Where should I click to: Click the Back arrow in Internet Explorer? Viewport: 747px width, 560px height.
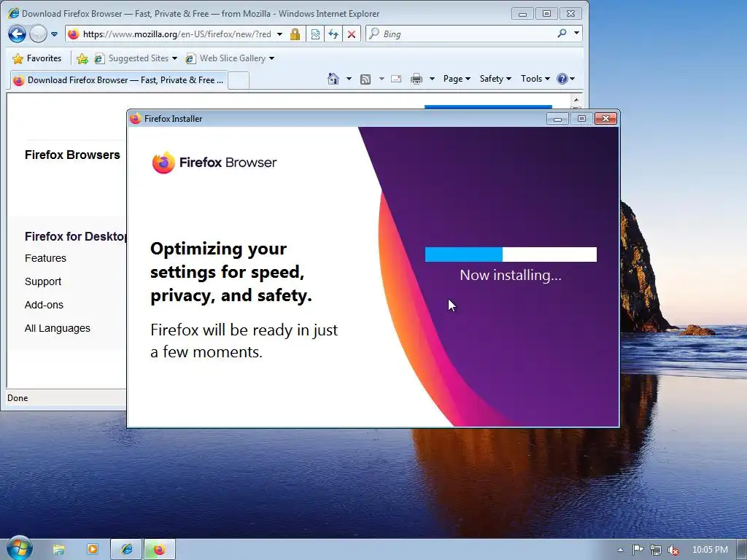click(18, 34)
